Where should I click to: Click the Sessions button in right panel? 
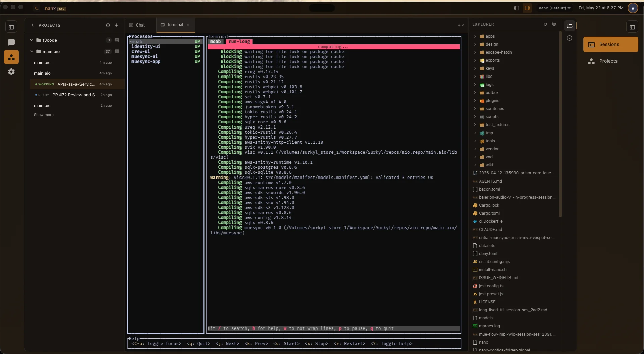pyautogui.click(x=610, y=44)
